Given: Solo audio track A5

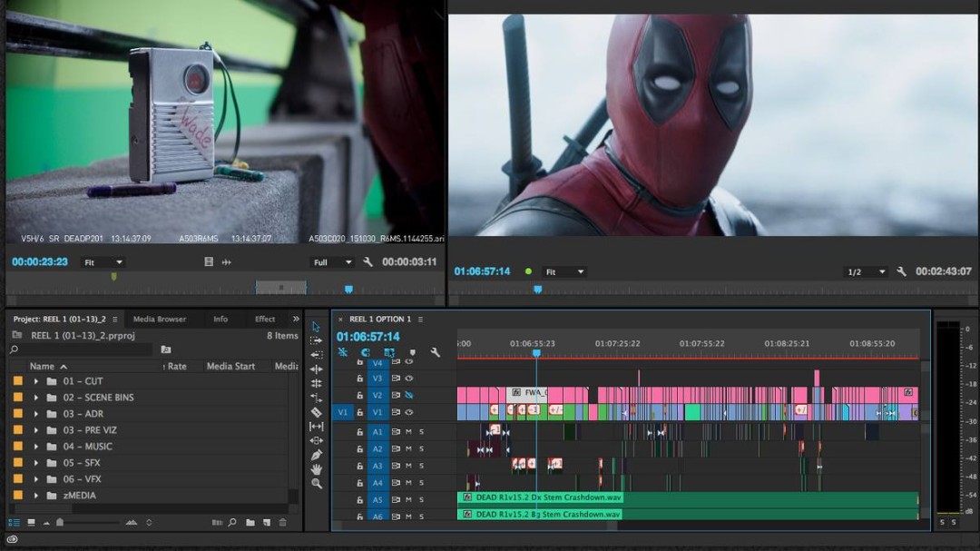Looking at the screenshot, I should 422,500.
